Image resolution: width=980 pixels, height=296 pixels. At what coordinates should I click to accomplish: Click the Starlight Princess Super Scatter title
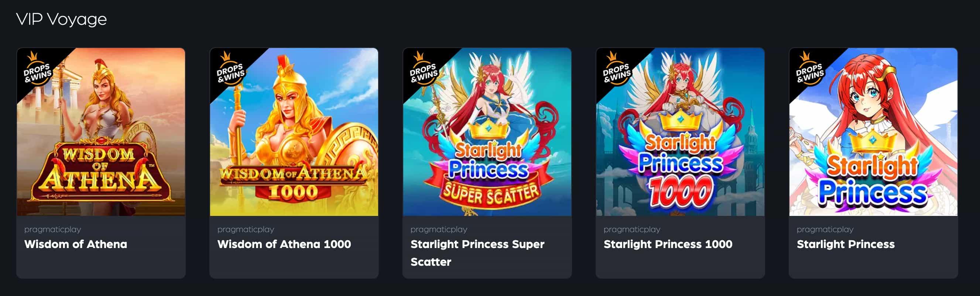[x=477, y=253]
